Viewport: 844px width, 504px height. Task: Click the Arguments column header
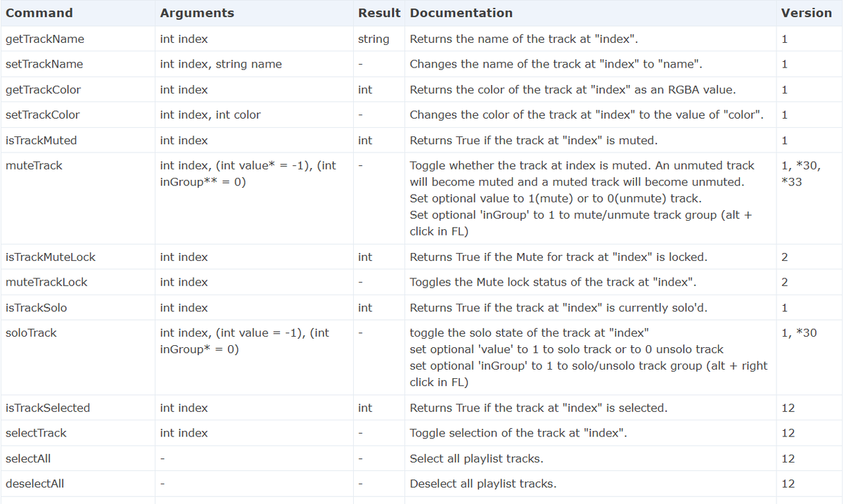[x=197, y=13]
